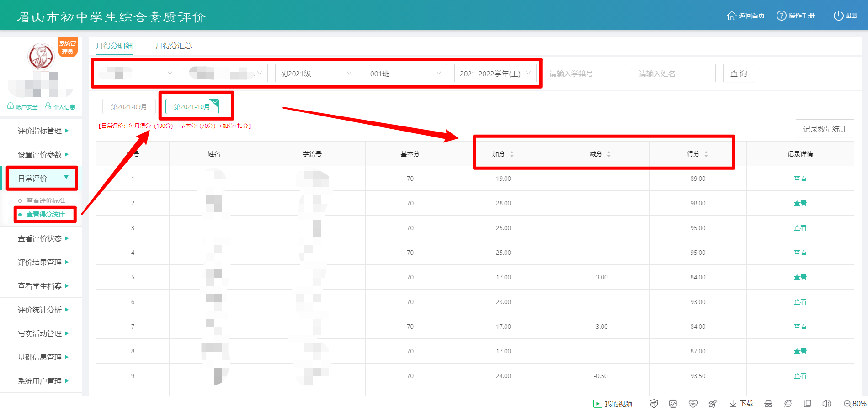Screen dimensions: 868x411
Task: Open the 2021-2022学年(上) term dropdown
Action: point(495,73)
